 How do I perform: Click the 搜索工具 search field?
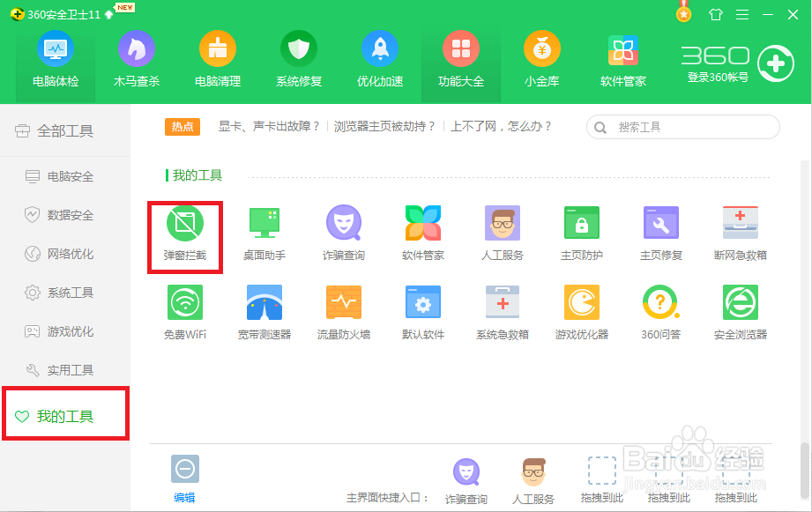click(x=683, y=127)
